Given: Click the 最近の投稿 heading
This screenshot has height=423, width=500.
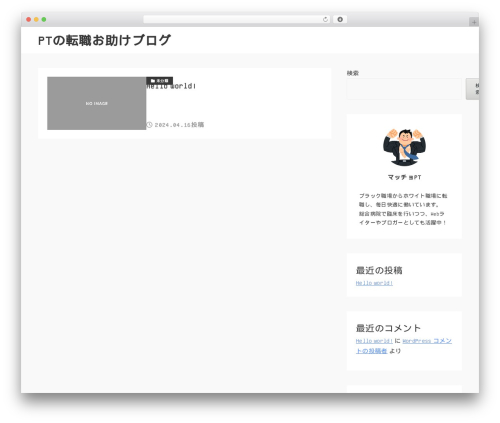Looking at the screenshot, I should pyautogui.click(x=379, y=270).
